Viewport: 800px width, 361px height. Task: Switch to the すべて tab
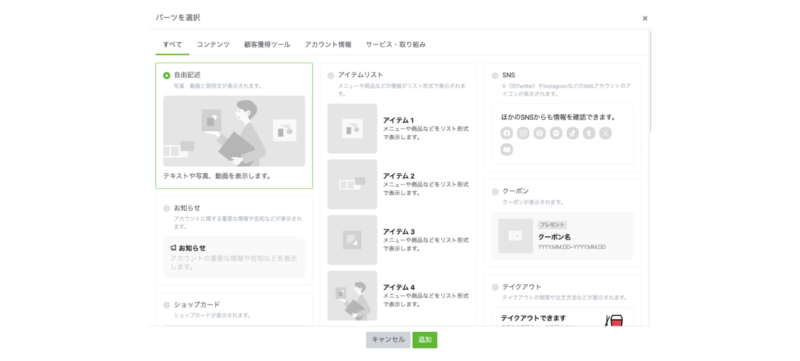pyautogui.click(x=172, y=44)
